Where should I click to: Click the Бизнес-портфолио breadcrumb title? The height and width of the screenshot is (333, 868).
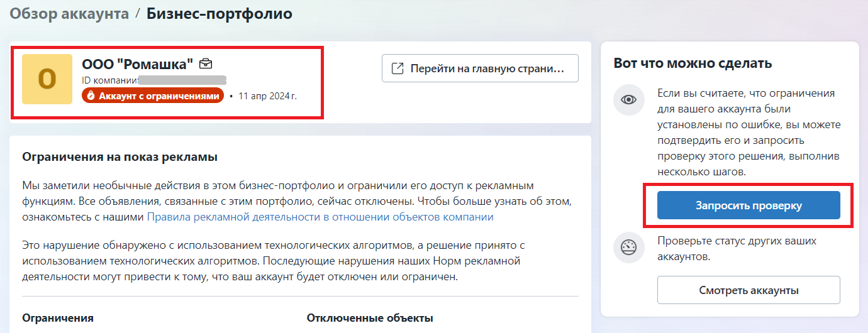point(220,13)
